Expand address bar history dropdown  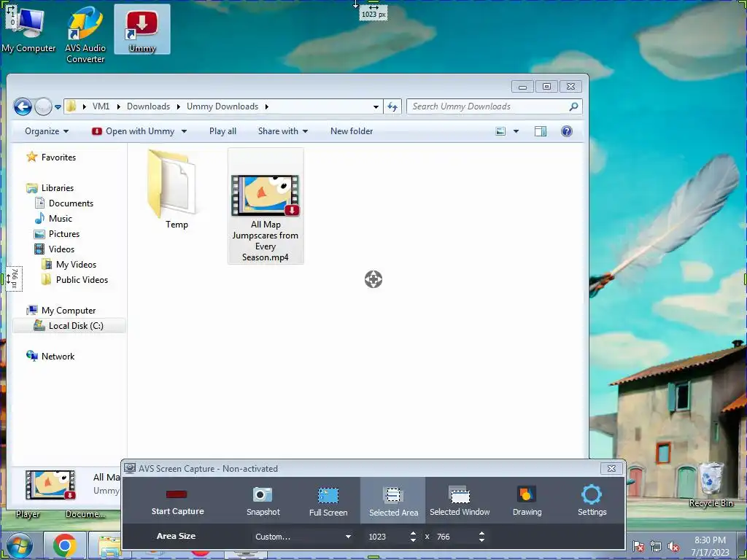click(376, 106)
